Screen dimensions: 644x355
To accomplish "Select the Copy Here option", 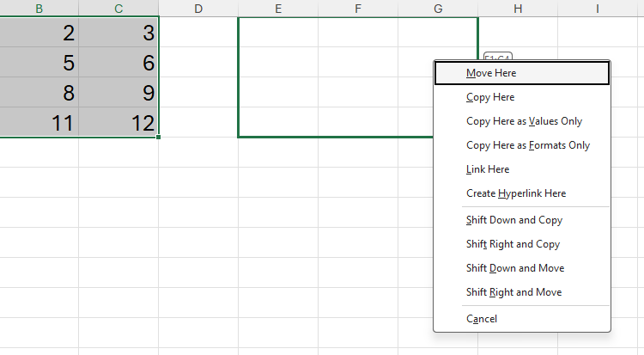I will (490, 97).
